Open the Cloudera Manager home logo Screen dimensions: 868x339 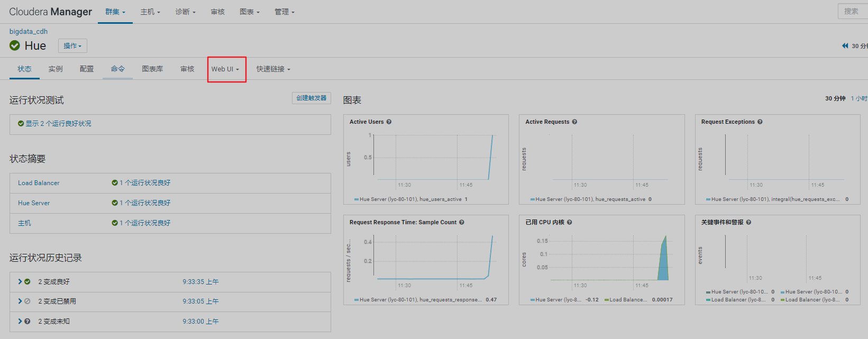[50, 12]
